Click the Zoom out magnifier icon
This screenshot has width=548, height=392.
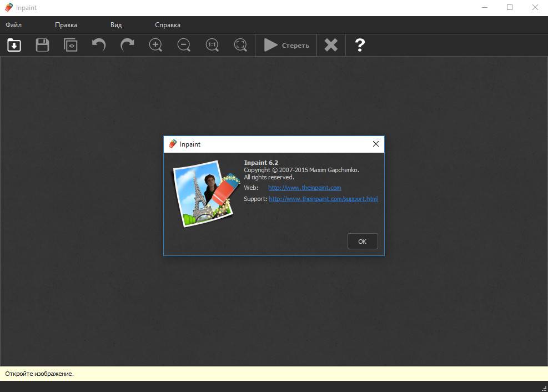[184, 45]
